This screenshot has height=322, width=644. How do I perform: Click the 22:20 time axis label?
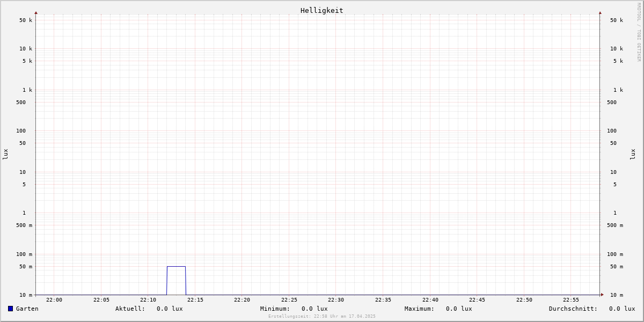[242, 300]
